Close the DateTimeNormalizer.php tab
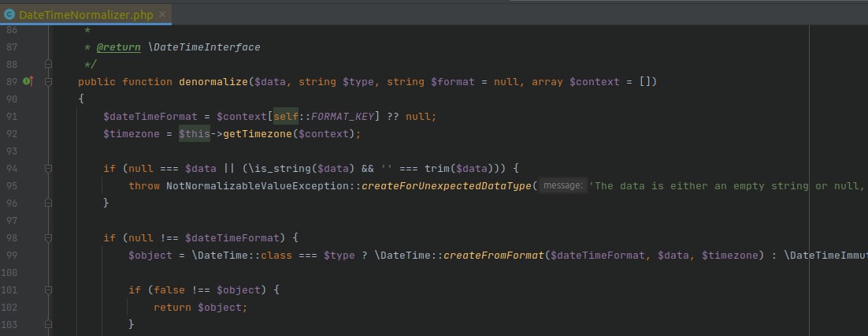Image resolution: width=868 pixels, height=336 pixels. pyautogui.click(x=162, y=14)
